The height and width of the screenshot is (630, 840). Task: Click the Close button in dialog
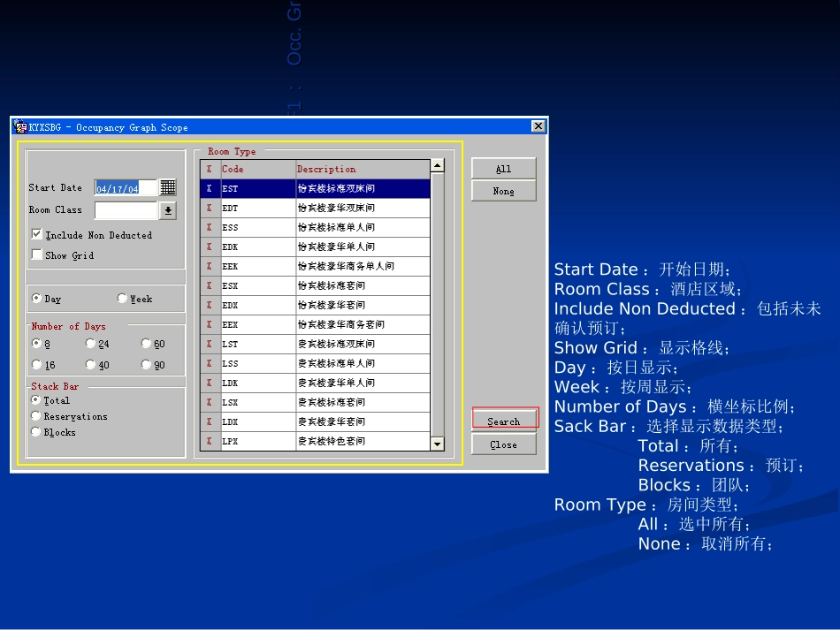[504, 444]
